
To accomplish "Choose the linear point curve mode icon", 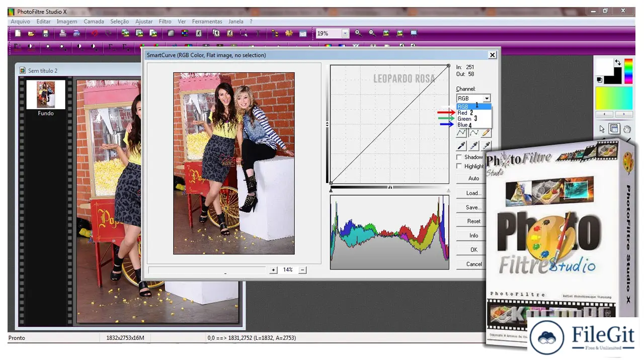I will click(461, 133).
